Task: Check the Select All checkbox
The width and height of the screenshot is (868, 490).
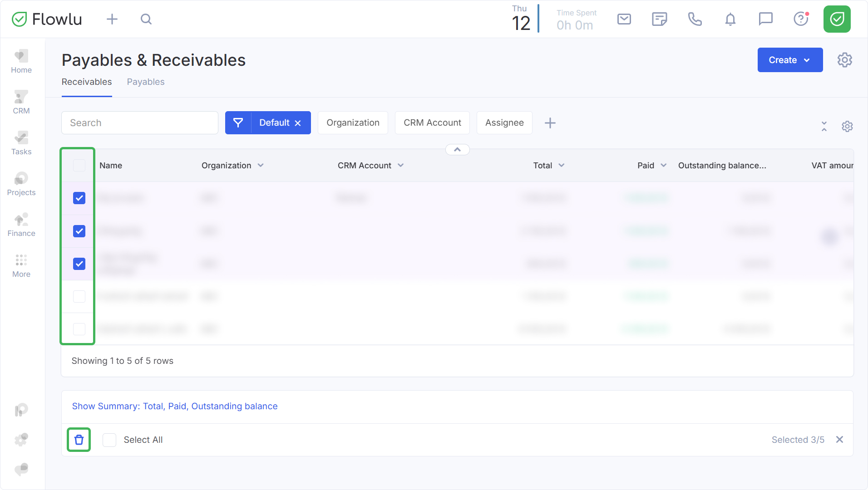Action: (109, 440)
